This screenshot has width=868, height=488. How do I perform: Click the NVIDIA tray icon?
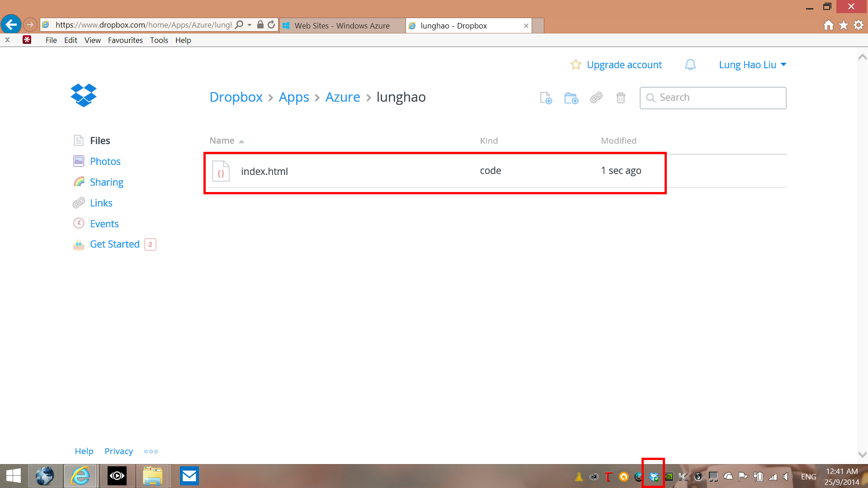click(x=669, y=476)
